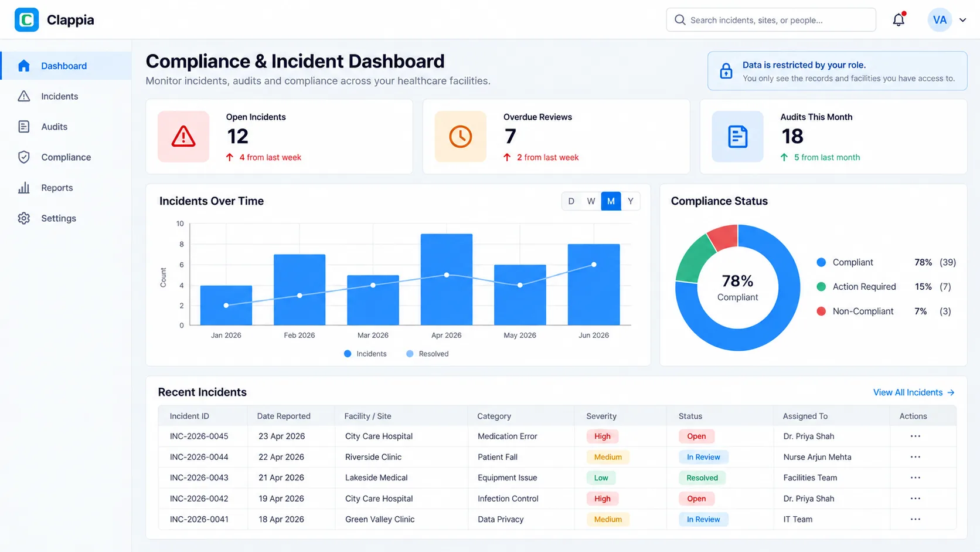The width and height of the screenshot is (980, 552).
Task: Switch chart to daily view (D)
Action: pyautogui.click(x=571, y=201)
